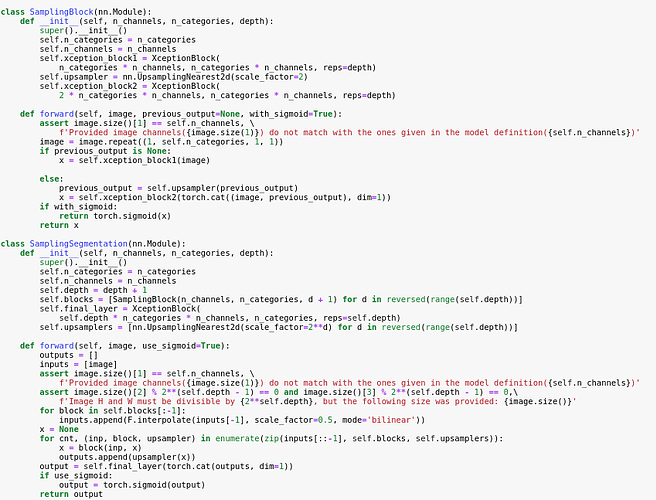This screenshot has height=500, width=656.
Task: Place cursor on self.upsampler assignment line
Action: coord(174,77)
